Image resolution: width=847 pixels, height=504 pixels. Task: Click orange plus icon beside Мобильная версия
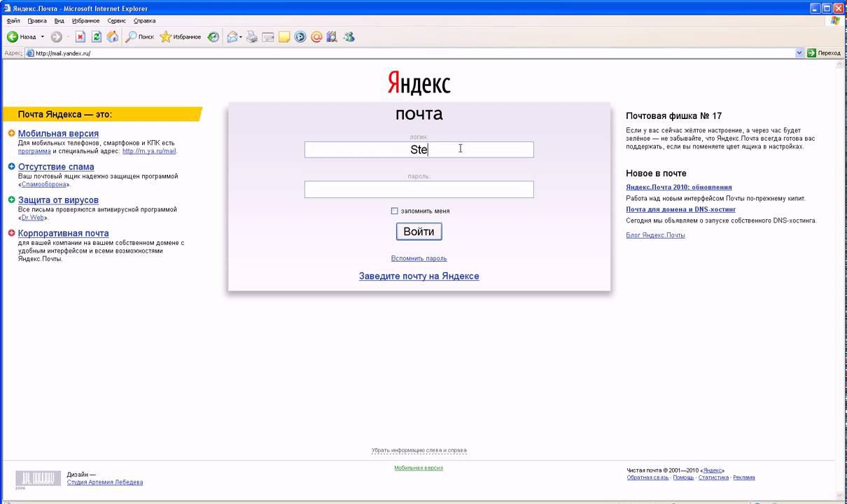[12, 133]
